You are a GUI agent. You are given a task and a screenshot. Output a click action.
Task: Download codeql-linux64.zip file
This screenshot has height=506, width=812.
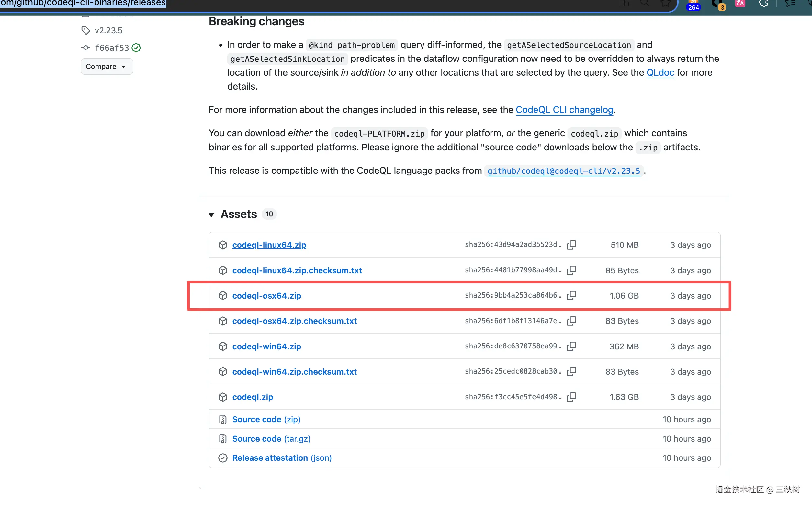click(269, 245)
